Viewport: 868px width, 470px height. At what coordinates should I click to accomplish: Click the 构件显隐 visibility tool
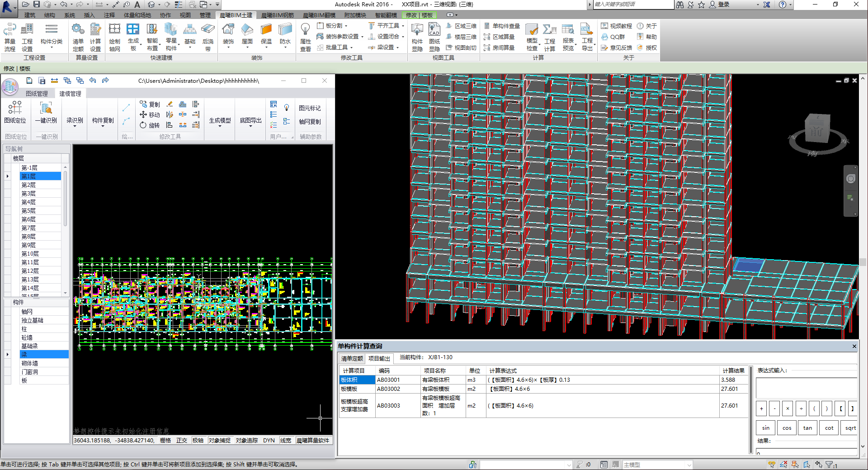[417, 37]
